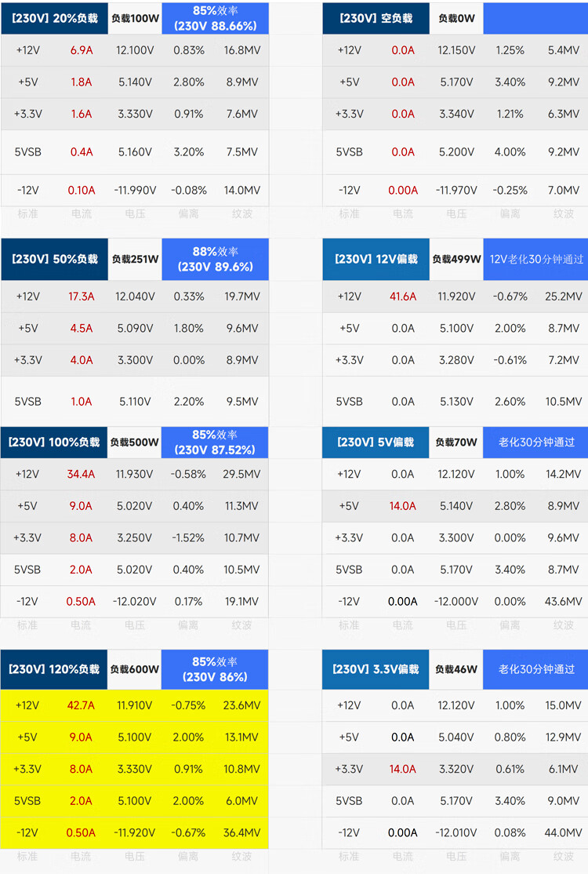The width and height of the screenshot is (588, 874).
Task: Click the [230V] 100%负载 table header
Action: pyautogui.click(x=54, y=442)
